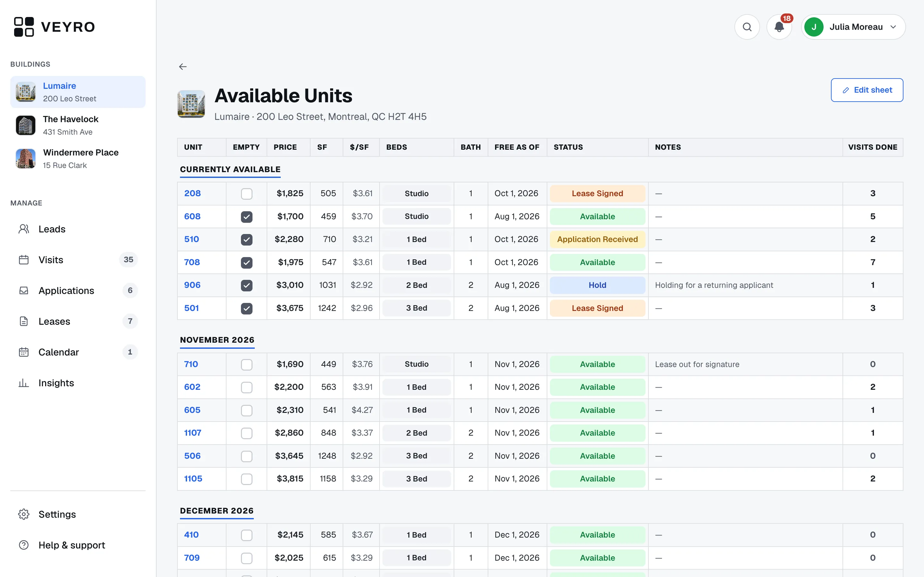Collapse the Currently Available section header
Screen dimensions: 924x577
230,170
